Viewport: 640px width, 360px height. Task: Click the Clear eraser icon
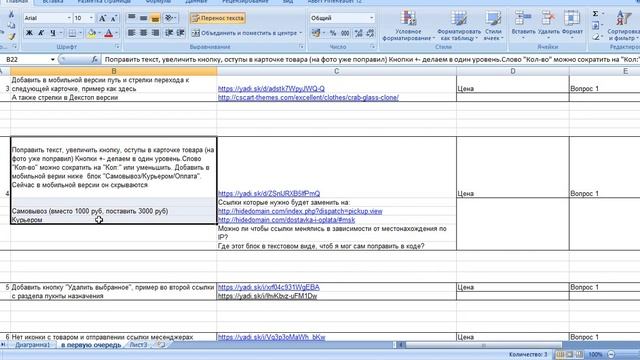(x=596, y=37)
